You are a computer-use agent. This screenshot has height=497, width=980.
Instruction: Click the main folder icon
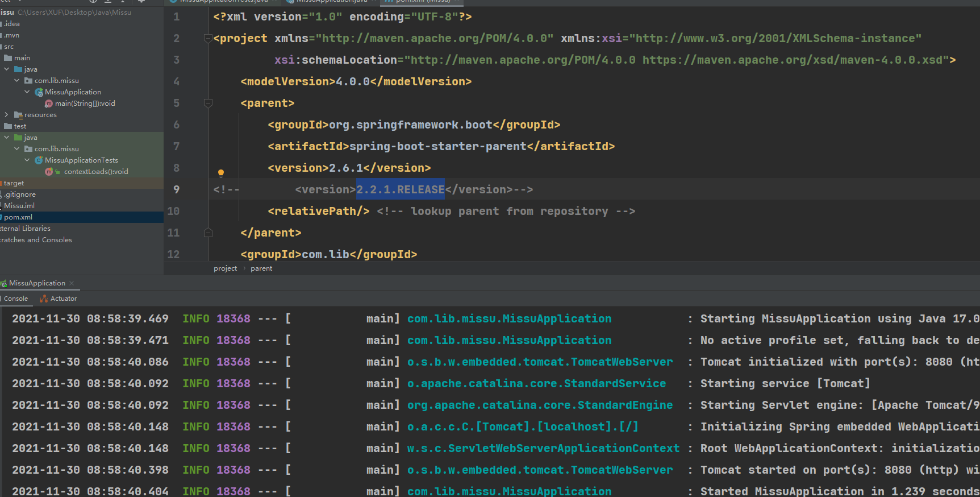click(x=8, y=58)
